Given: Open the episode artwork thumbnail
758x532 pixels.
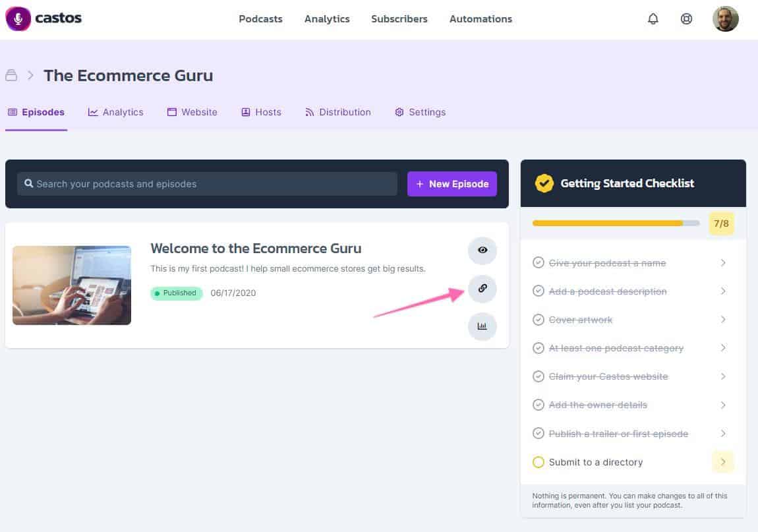Looking at the screenshot, I should point(72,285).
